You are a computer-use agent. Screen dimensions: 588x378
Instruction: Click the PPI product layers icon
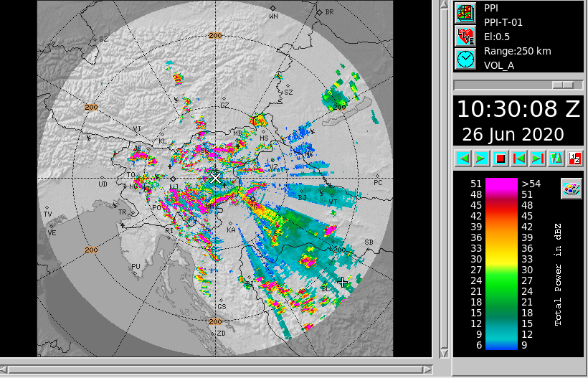coord(465,12)
